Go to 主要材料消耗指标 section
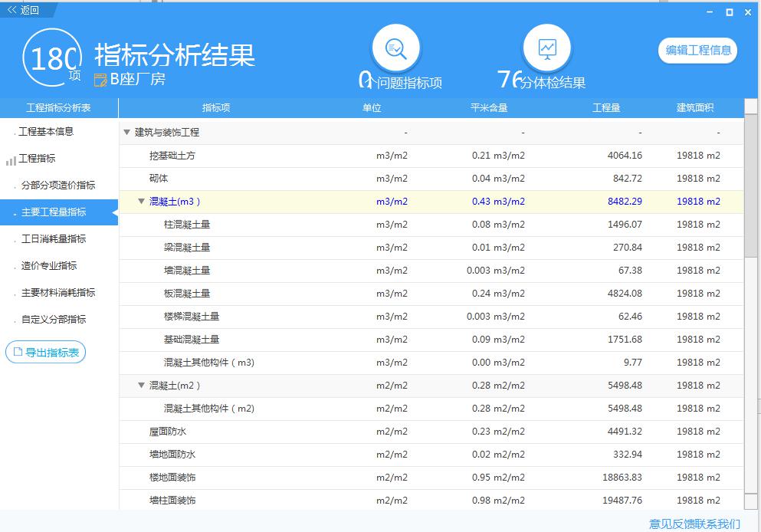The width and height of the screenshot is (761, 532). click(x=58, y=293)
